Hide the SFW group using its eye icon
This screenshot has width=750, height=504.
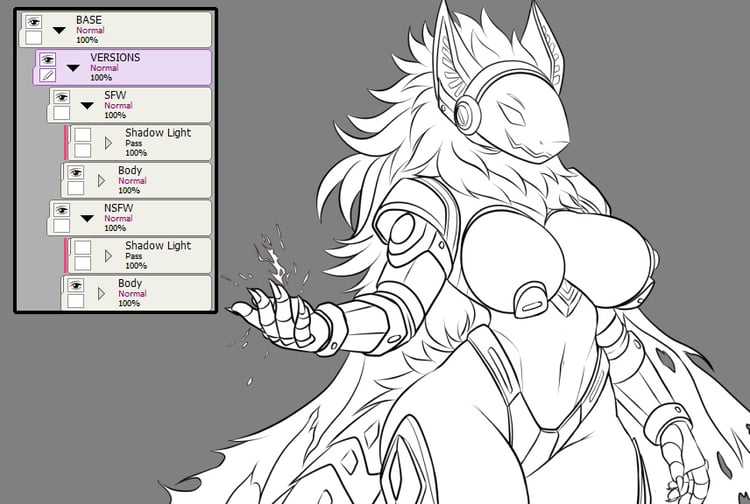tap(62, 97)
